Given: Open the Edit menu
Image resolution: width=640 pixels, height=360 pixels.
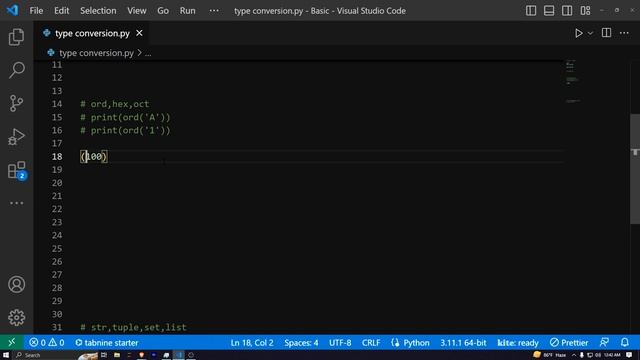Looking at the screenshot, I should pyautogui.click(x=61, y=11).
